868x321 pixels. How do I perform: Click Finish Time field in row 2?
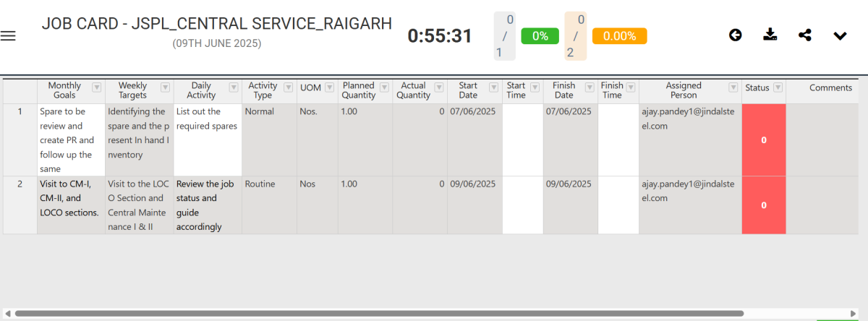coord(618,205)
